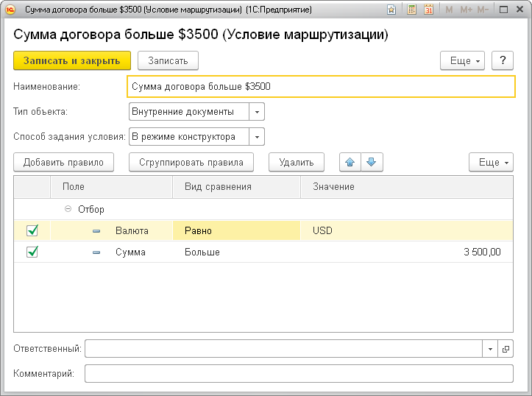Move rule up with blue arrow
Viewport: 532px width, 396px height.
[350, 162]
